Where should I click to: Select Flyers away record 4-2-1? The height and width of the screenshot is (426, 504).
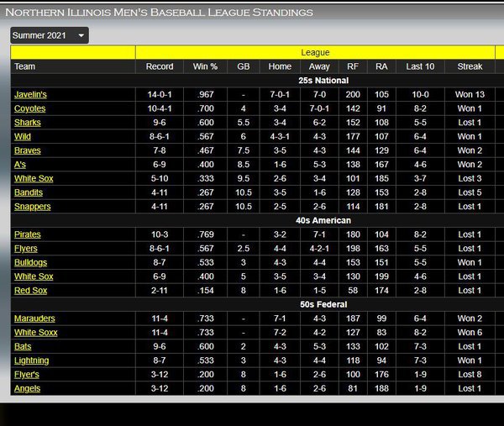click(319, 249)
